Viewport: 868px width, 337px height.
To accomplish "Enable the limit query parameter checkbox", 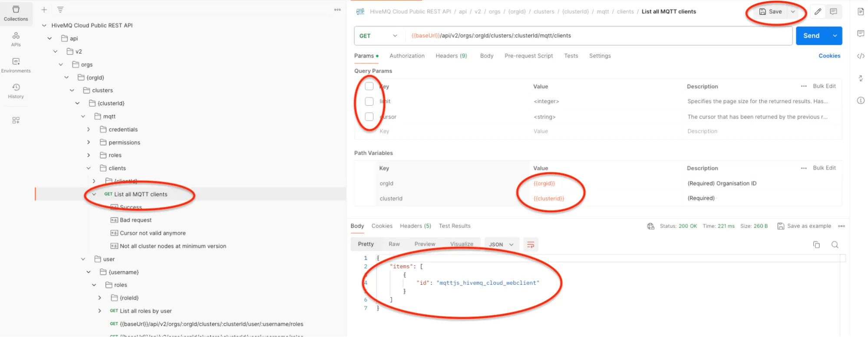I will (369, 101).
